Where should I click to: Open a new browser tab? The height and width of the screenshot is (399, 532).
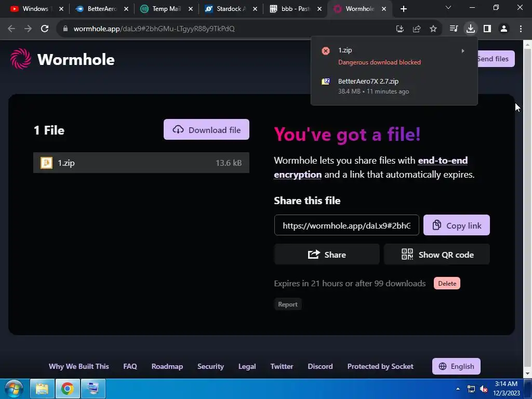point(403,9)
